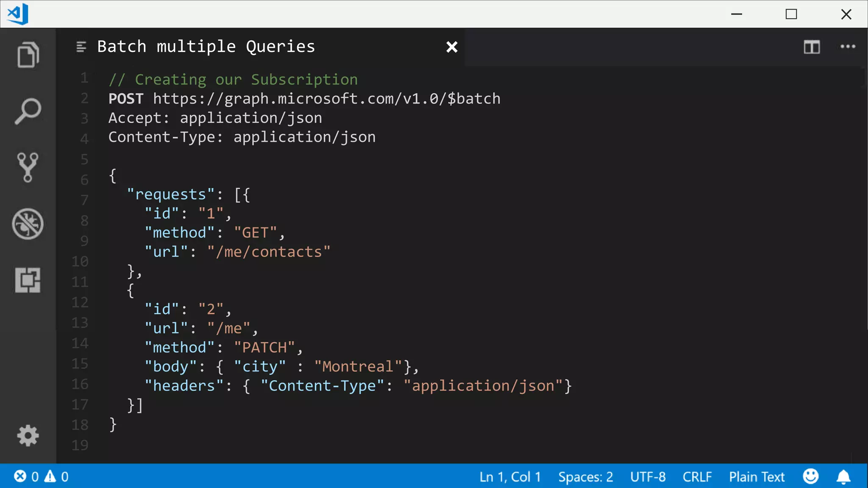Click the "Montreal" city value
The image size is (868, 488).
click(x=358, y=366)
